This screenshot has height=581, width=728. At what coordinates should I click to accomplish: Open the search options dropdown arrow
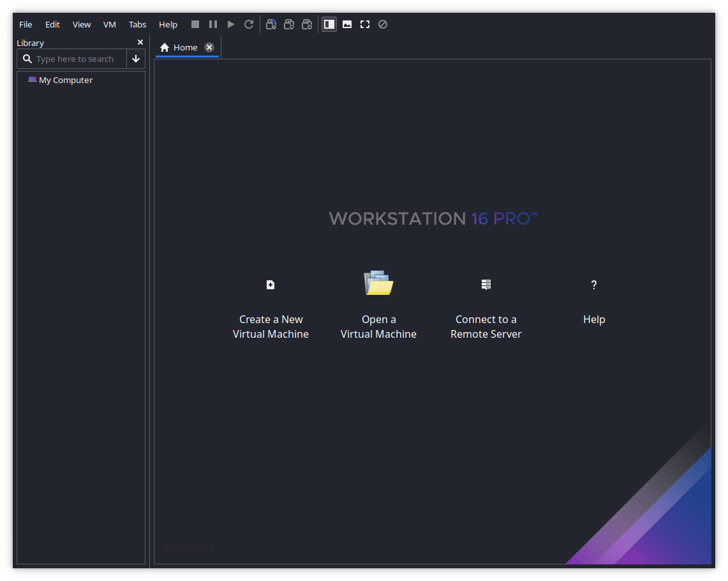click(x=136, y=59)
